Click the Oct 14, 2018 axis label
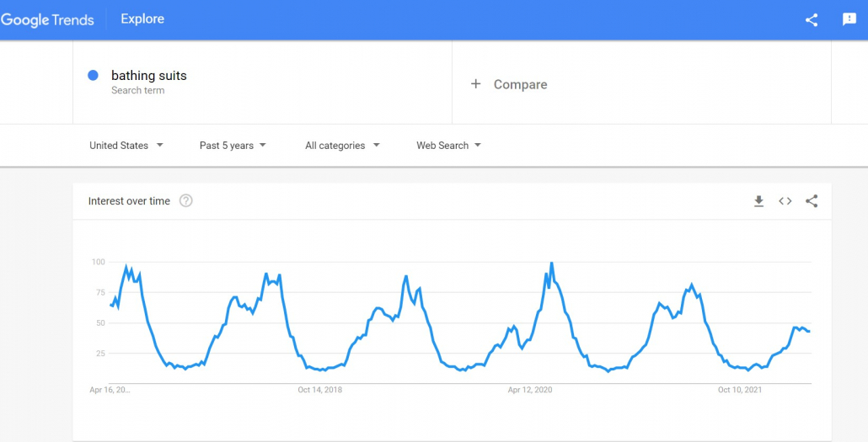Screen dimensions: 868x442 pos(320,390)
